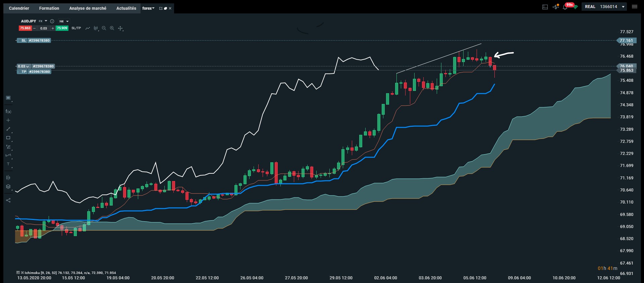The width and height of the screenshot is (644, 283).
Task: Zoom in the chart with magnifier
Action: 112,28
